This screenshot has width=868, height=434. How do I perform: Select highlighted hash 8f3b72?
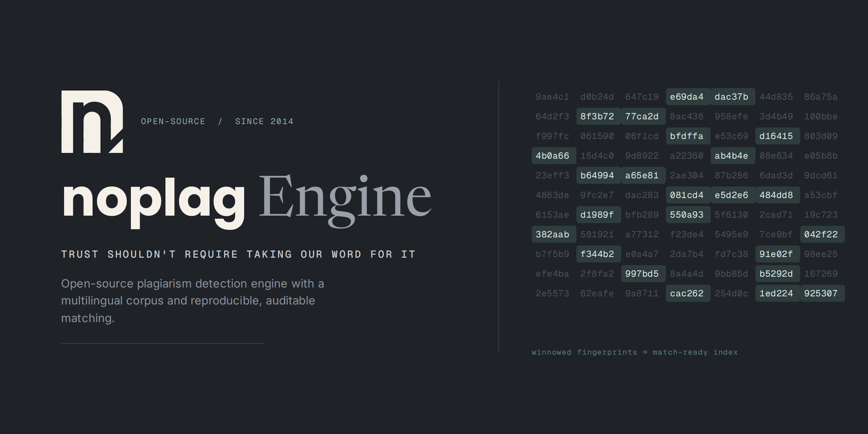[599, 116]
